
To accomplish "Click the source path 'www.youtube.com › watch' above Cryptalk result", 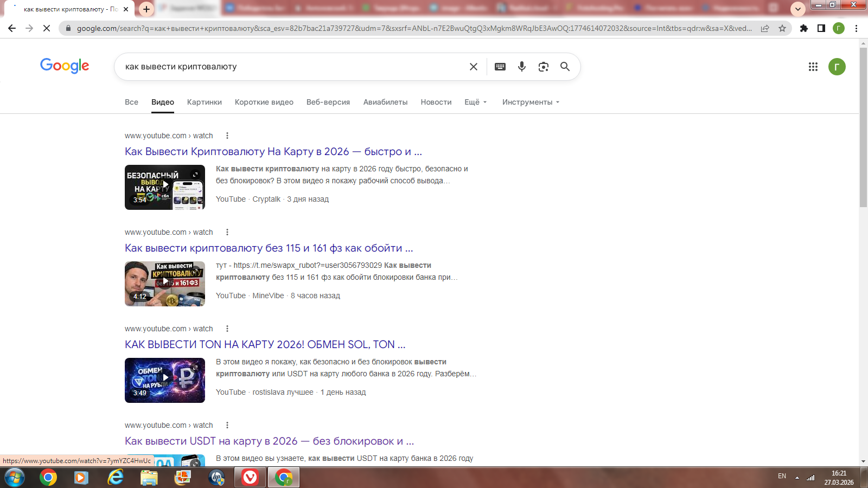I will click(x=169, y=136).
